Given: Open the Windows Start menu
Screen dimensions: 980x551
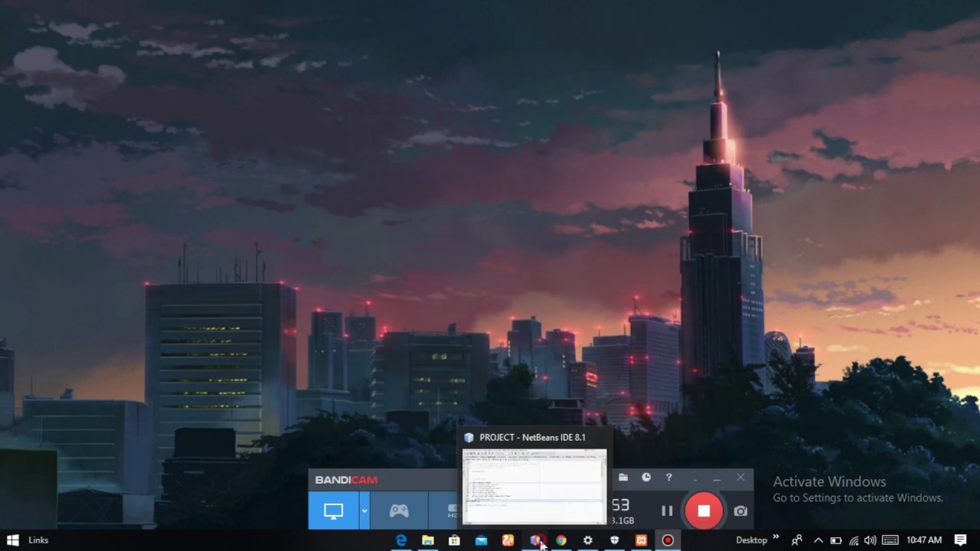Looking at the screenshot, I should point(12,540).
